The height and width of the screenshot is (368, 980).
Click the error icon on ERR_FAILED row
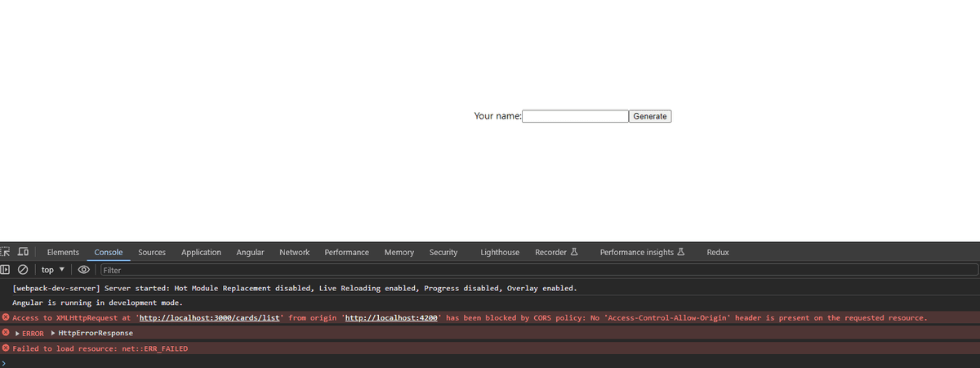click(6, 348)
